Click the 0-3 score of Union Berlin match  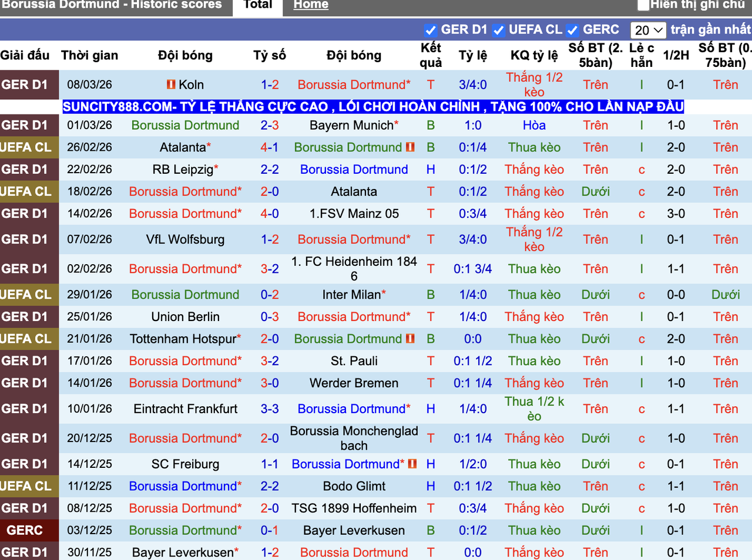pyautogui.click(x=270, y=317)
